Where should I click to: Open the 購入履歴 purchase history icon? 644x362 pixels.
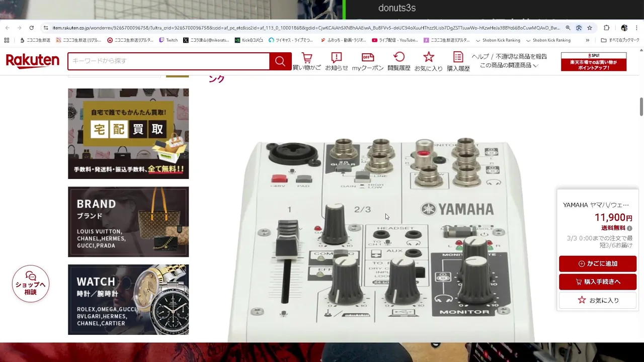[458, 61]
